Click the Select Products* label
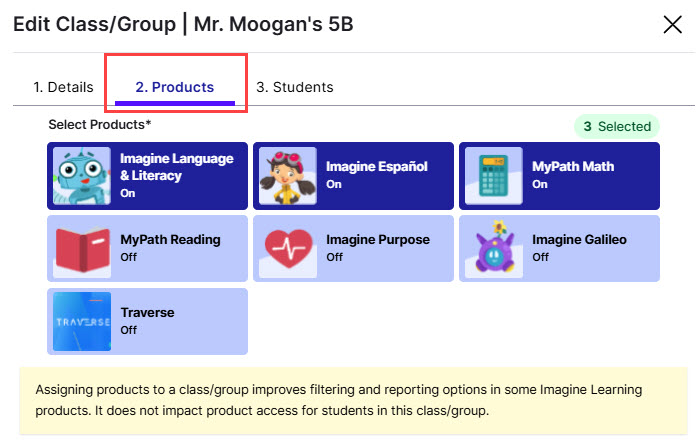 (100, 124)
